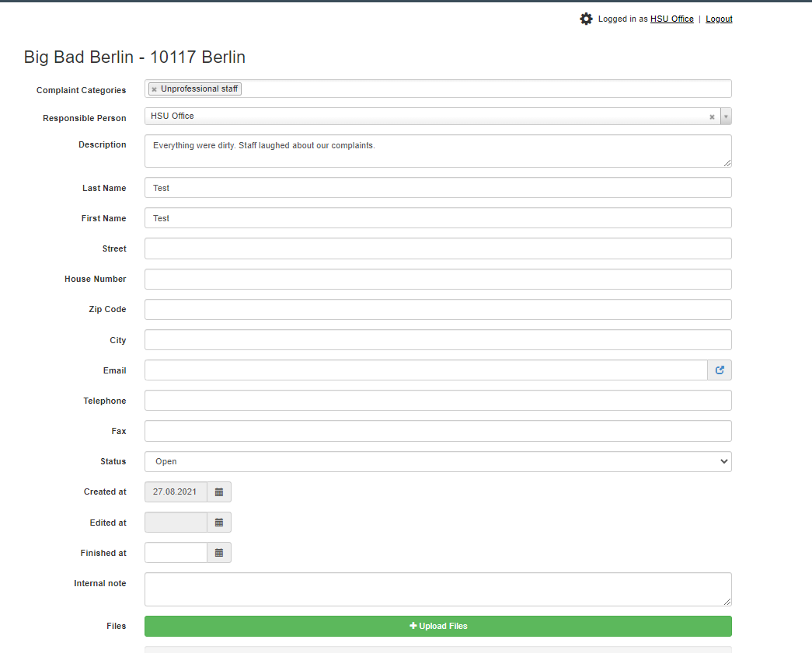
Task: Expand the Responsible Person dropdown arrow
Action: pos(726,116)
